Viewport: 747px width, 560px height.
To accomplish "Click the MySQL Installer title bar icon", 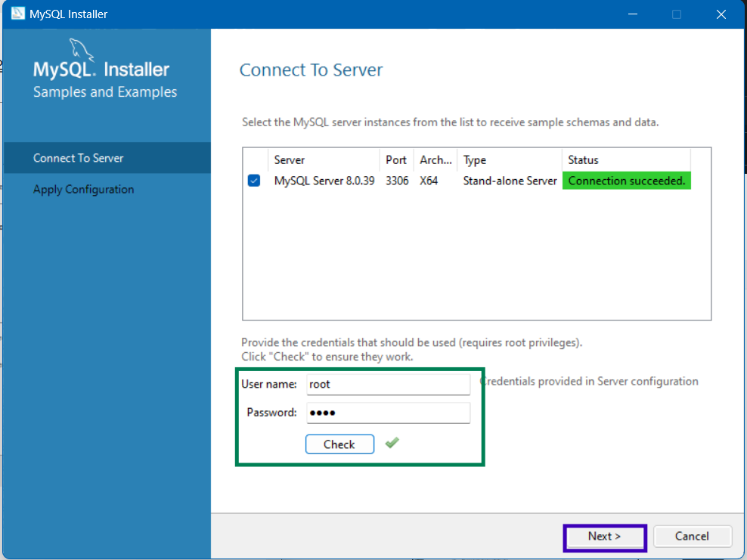I will coord(17,14).
